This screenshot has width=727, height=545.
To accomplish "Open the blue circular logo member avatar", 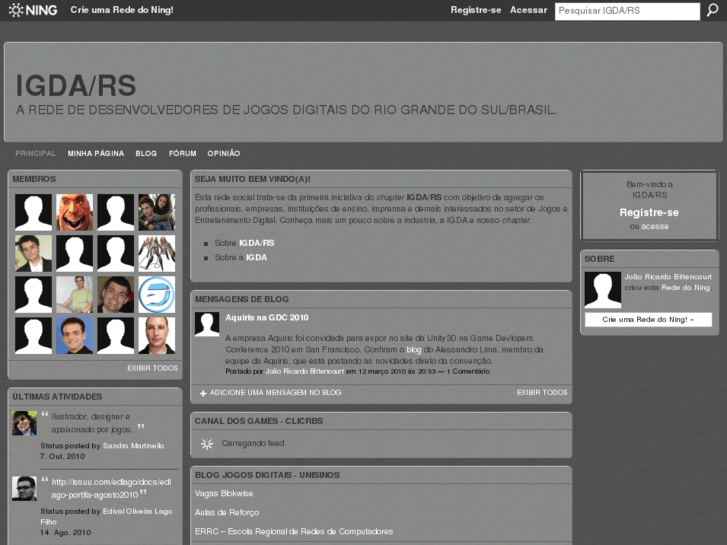I will (x=157, y=295).
